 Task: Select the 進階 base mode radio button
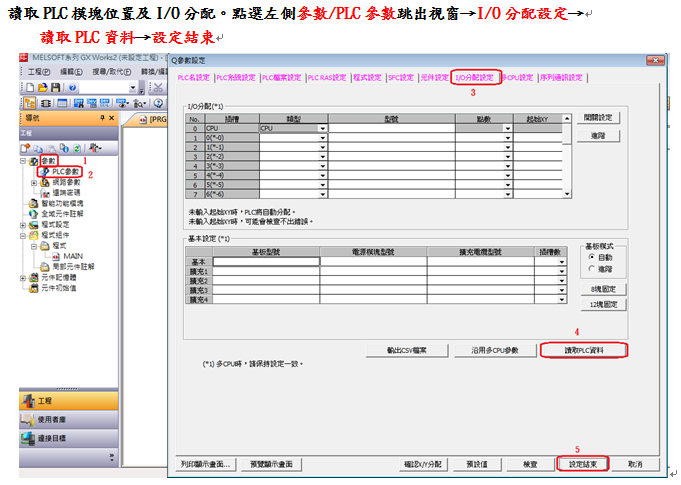pyautogui.click(x=592, y=268)
